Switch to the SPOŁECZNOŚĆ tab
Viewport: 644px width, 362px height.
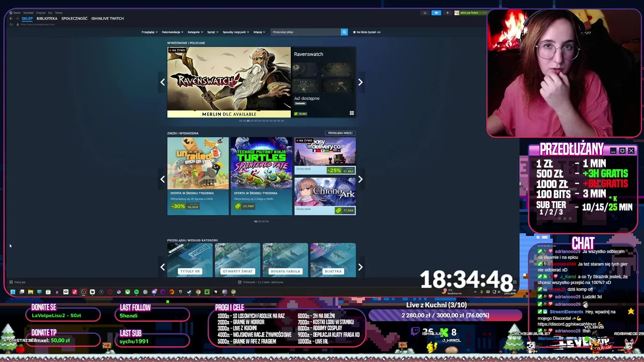tap(74, 19)
